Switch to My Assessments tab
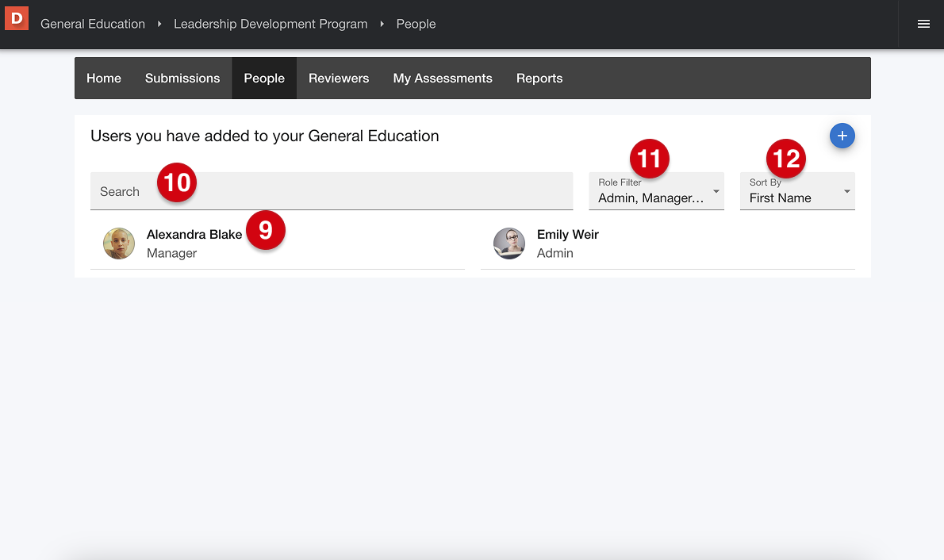Image resolution: width=944 pixels, height=560 pixels. (x=443, y=79)
